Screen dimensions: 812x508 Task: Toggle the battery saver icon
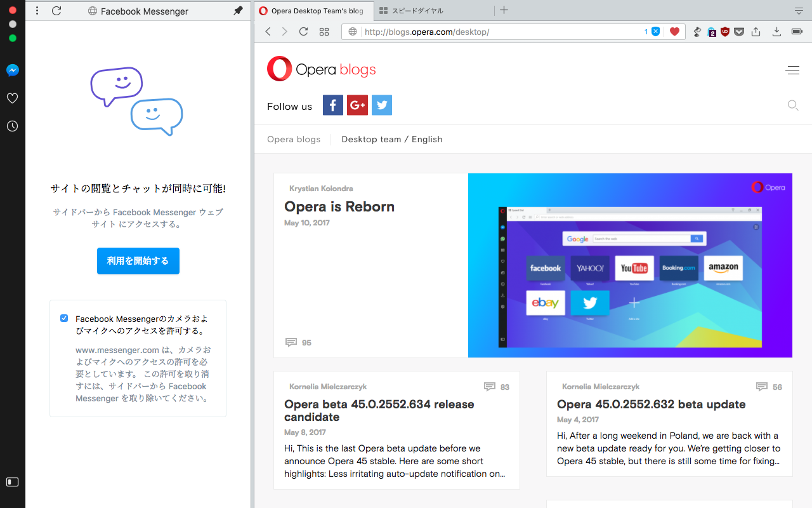pos(797,32)
